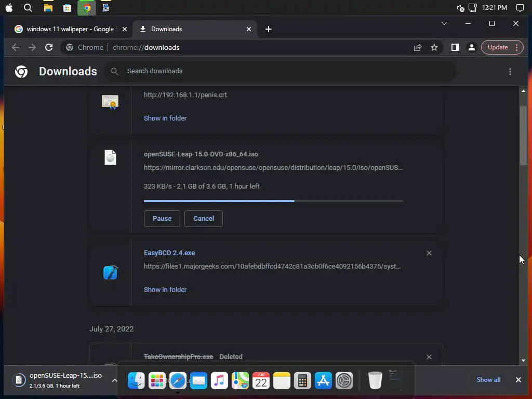
Task: Share this page from the address bar
Action: [x=418, y=47]
